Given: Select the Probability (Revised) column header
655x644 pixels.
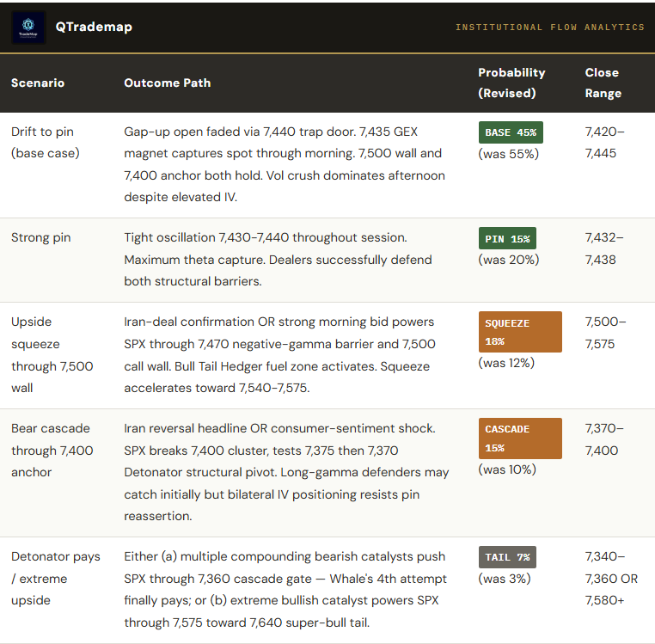Looking at the screenshot, I should (511, 83).
